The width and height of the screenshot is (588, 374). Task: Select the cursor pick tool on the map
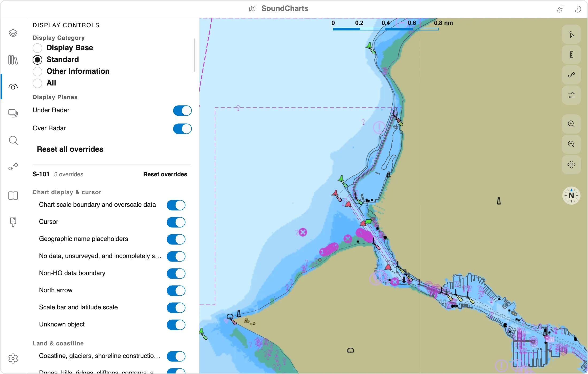coord(571,34)
